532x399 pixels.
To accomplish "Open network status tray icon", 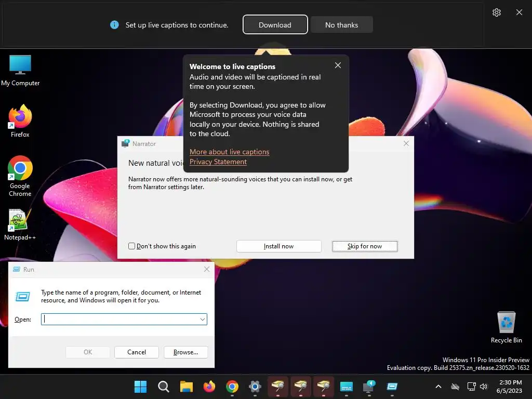I will [x=471, y=387].
